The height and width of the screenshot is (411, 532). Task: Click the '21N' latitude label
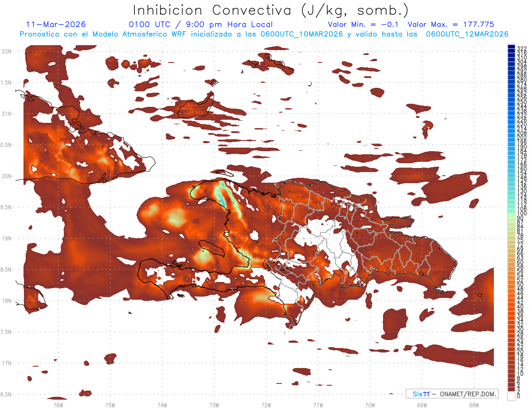6,114
